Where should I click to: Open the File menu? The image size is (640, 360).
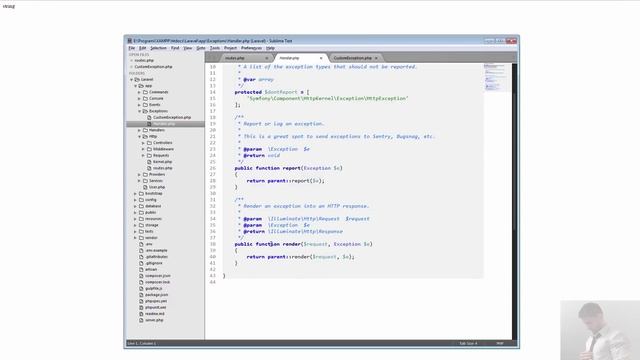point(132,48)
